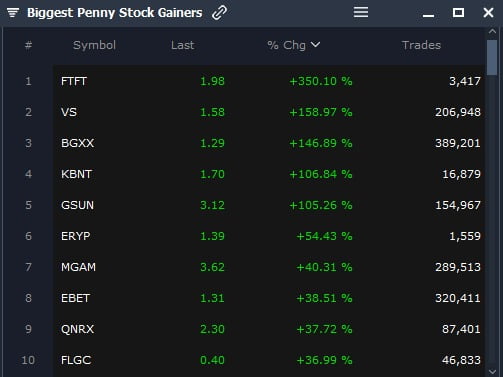503x377 pixels.
Task: Click the # rank column header
Action: tap(28, 45)
